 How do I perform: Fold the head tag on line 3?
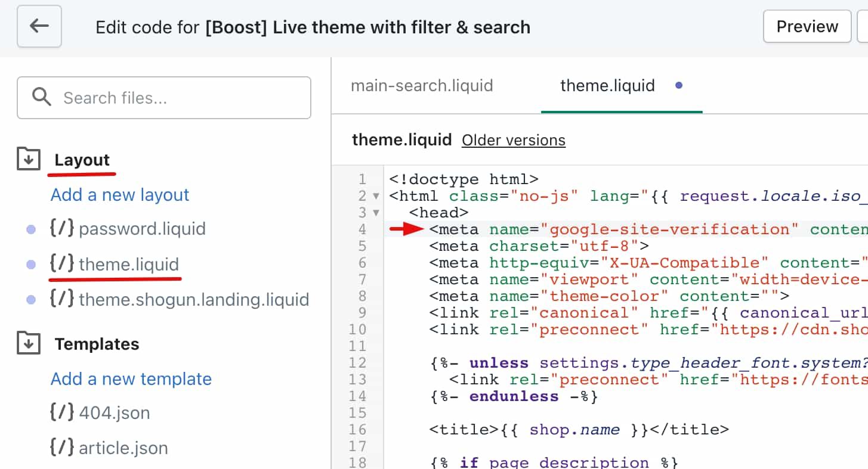point(376,213)
